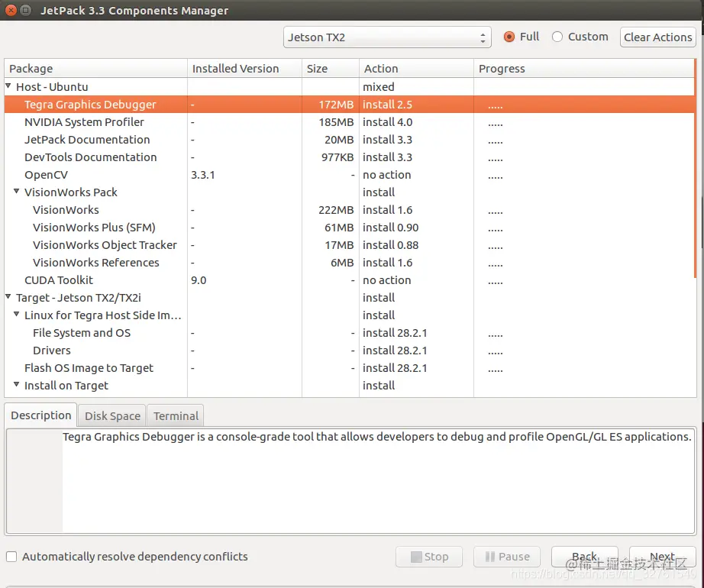Select the Drivers package row
The width and height of the screenshot is (704, 588).
pyautogui.click(x=349, y=350)
